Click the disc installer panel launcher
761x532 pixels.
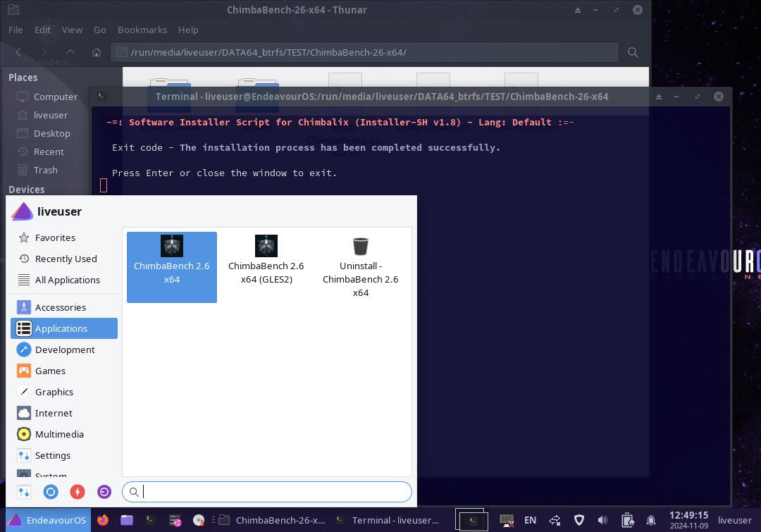pyautogui.click(x=199, y=520)
